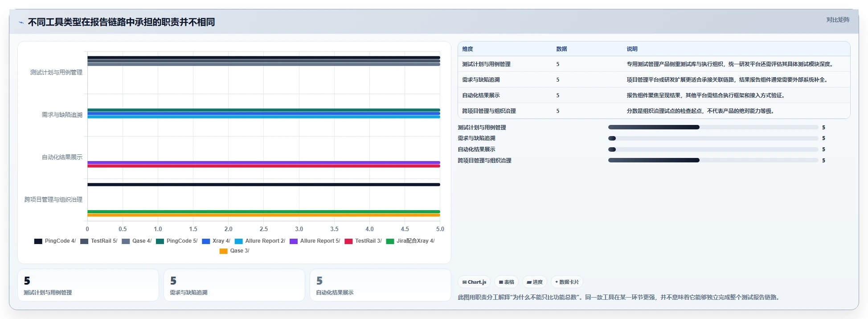Toggle the TestRail 3/ legend item
The image size is (868, 319).
click(x=363, y=241)
